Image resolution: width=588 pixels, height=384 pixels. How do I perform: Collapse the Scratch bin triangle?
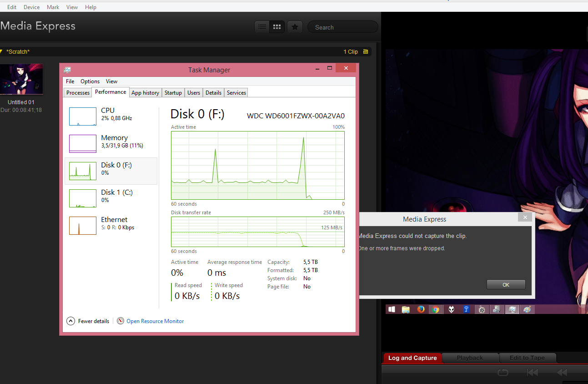click(x=2, y=51)
